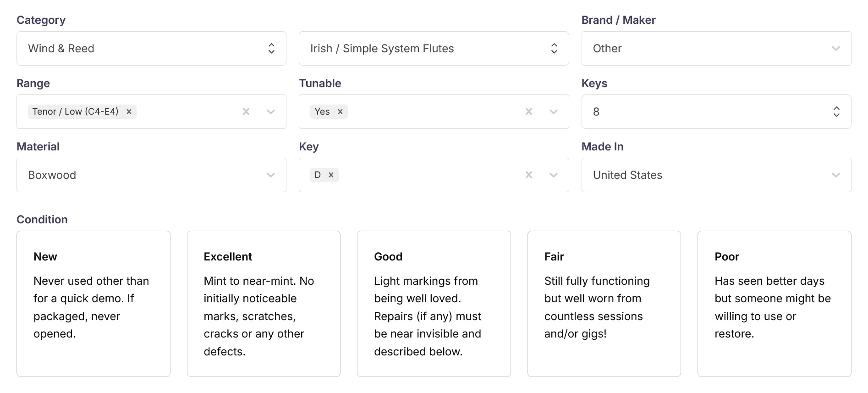Remove the Tenor / Low (C4-E4) range tag
The width and height of the screenshot is (868, 393).
click(129, 112)
